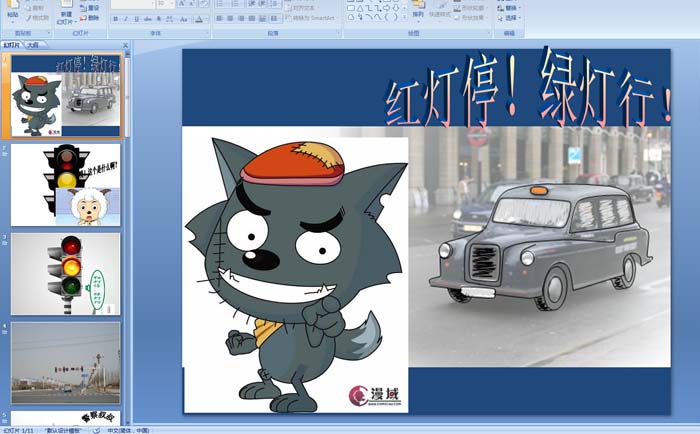The height and width of the screenshot is (434, 700).
Task: Click the Copy button in clipboard group
Action: click(x=35, y=8)
